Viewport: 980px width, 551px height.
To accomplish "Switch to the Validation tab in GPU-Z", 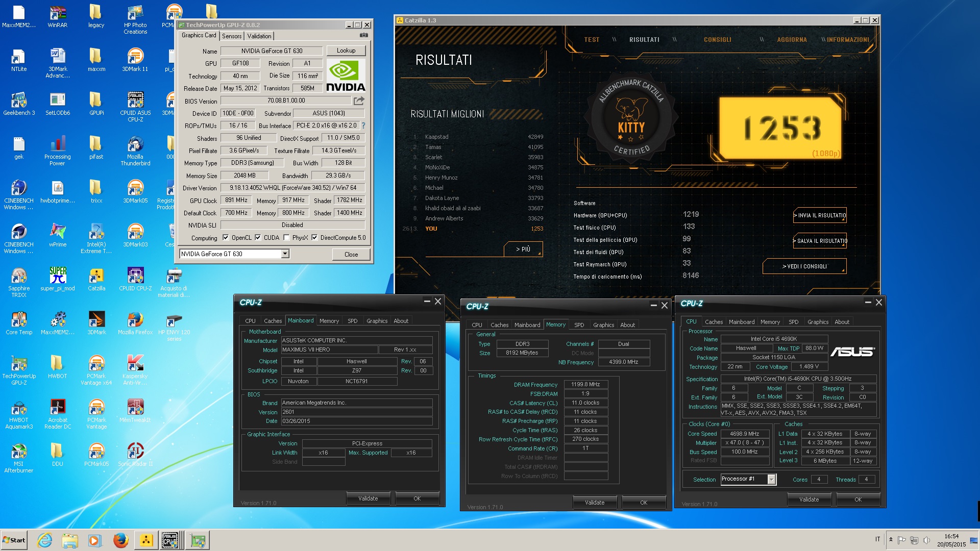I will coord(259,36).
